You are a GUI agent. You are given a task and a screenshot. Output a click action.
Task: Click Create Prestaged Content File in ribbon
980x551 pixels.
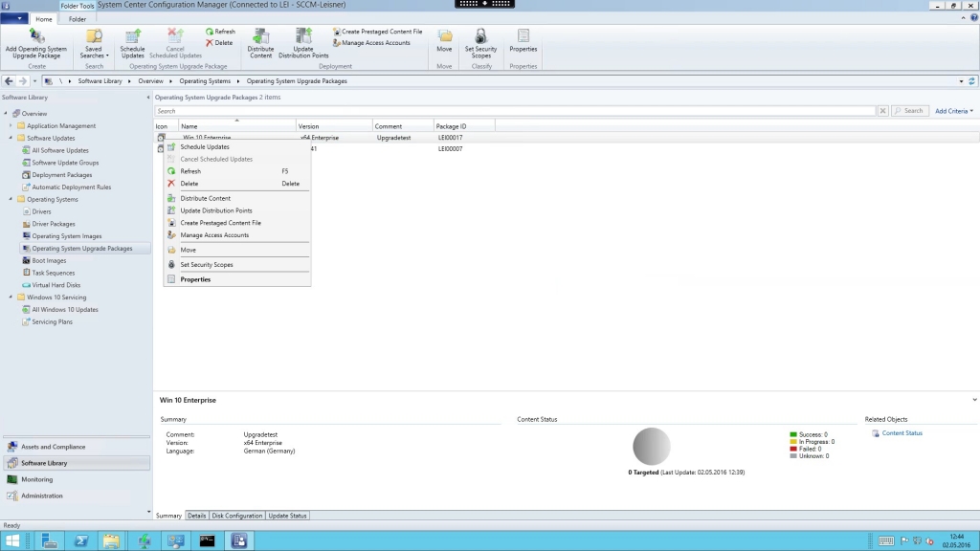(x=377, y=32)
